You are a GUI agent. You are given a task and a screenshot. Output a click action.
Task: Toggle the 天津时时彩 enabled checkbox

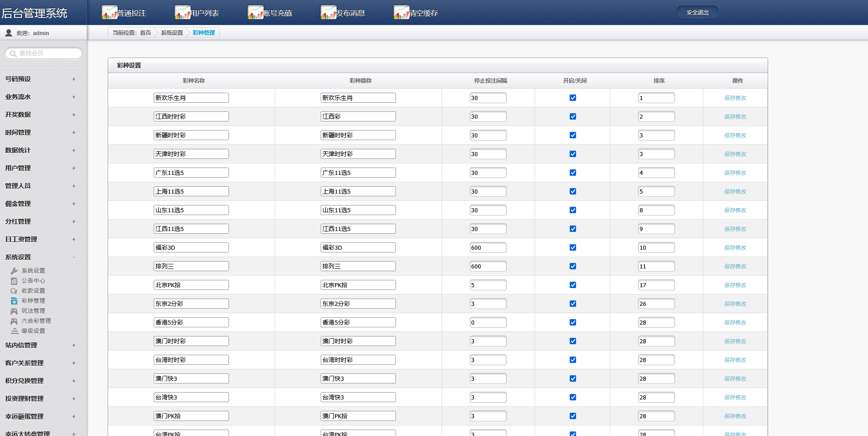573,154
